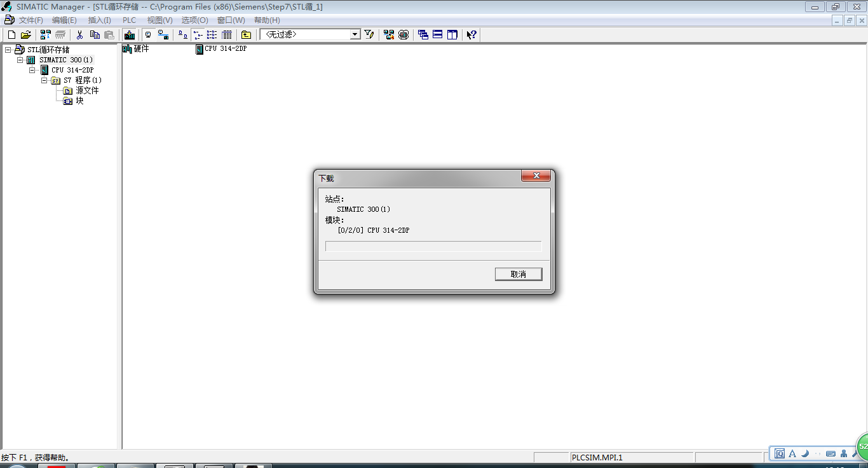Click the keyboard icon in the input method bar
The height and width of the screenshot is (468, 868).
831,453
